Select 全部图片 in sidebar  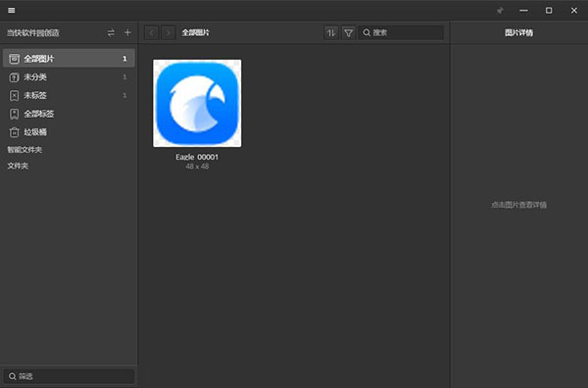coord(69,59)
